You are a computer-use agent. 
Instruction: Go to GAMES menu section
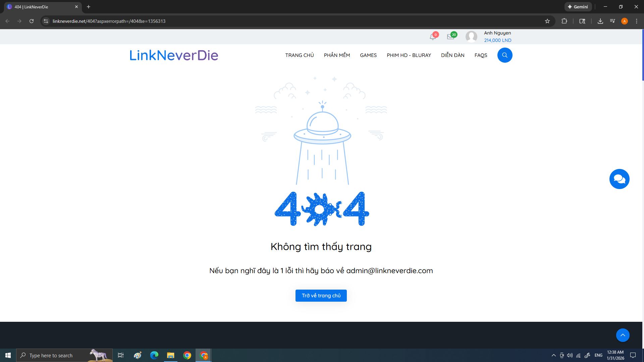368,55
